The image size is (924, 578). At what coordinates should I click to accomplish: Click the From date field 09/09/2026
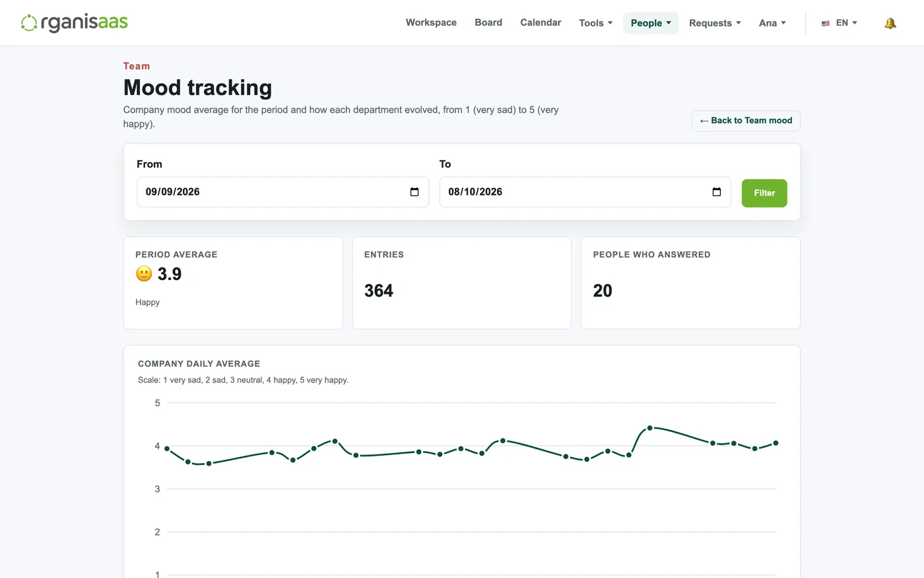282,192
